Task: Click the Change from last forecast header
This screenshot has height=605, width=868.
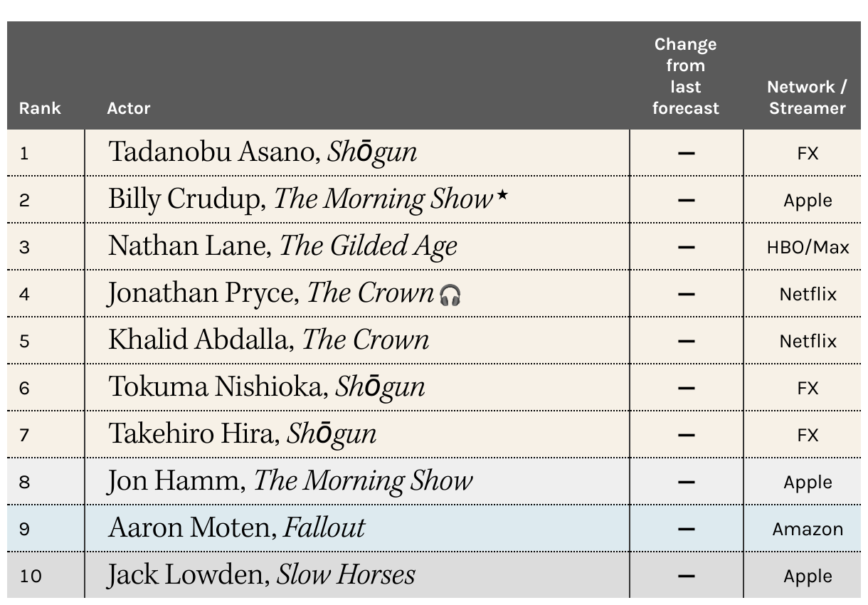Action: [686, 76]
